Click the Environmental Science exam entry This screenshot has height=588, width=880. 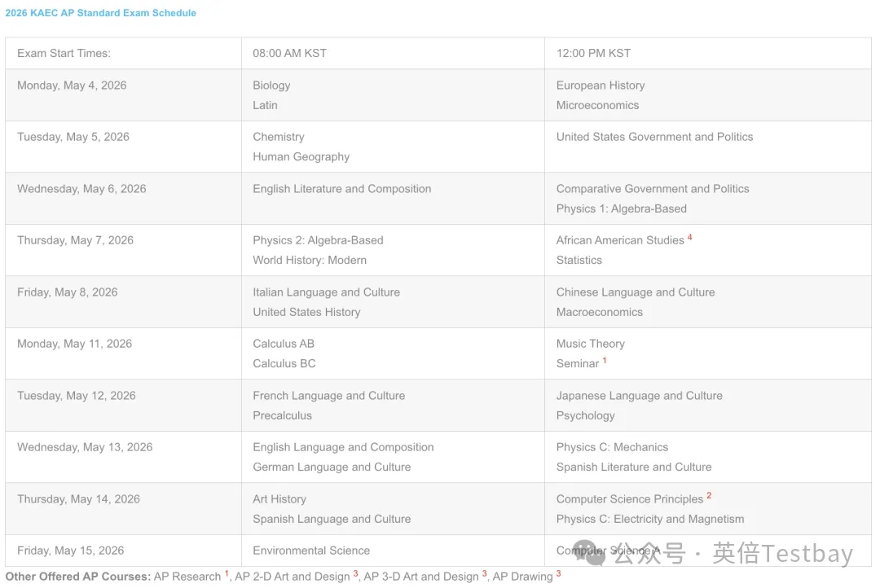coord(311,551)
